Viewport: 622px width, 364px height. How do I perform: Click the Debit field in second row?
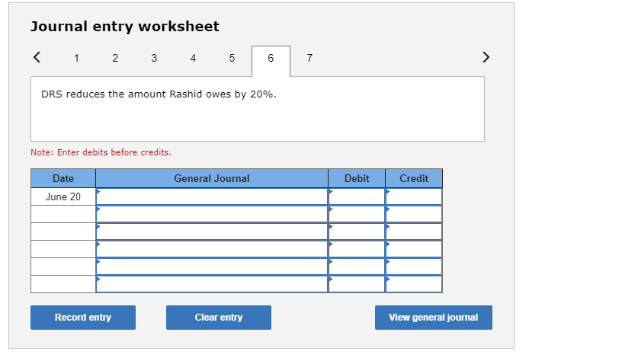click(x=357, y=214)
